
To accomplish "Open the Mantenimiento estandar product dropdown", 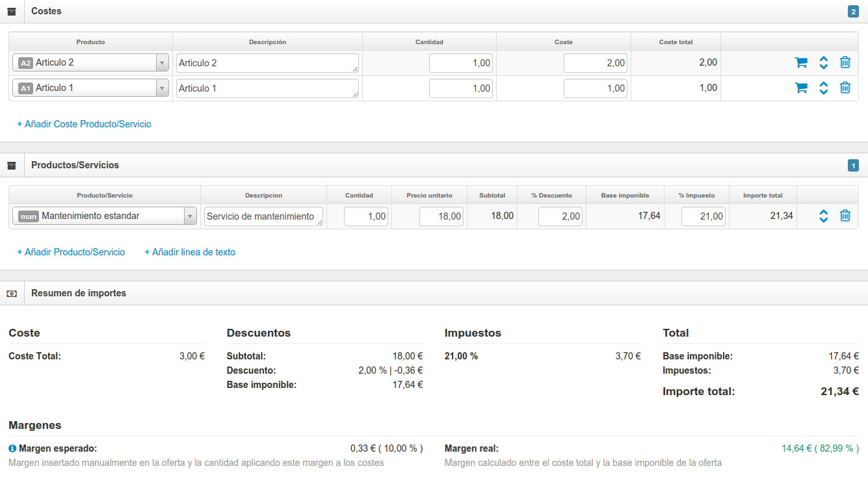I will (105, 216).
